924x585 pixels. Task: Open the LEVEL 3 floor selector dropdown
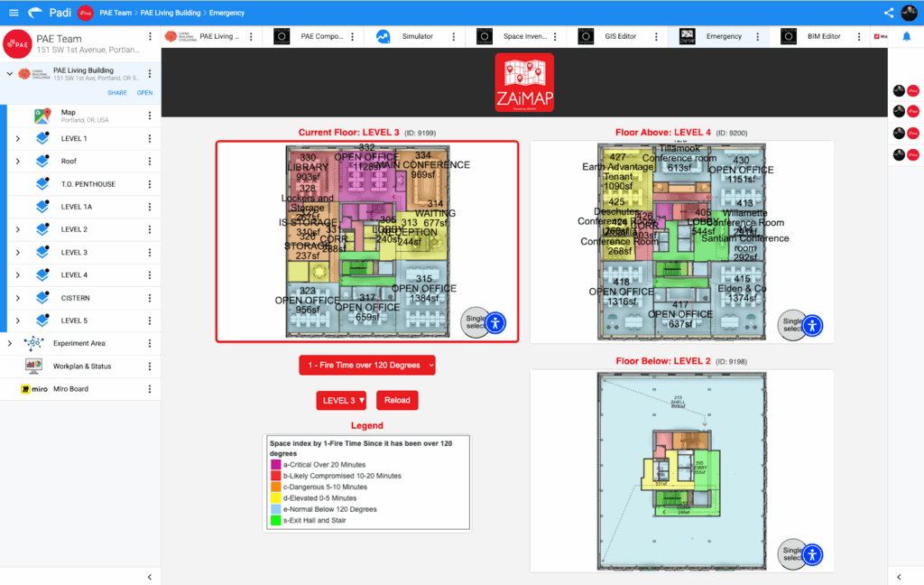344,400
